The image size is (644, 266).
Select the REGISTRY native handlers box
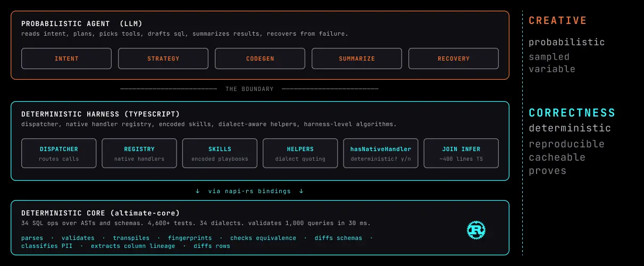(139, 153)
